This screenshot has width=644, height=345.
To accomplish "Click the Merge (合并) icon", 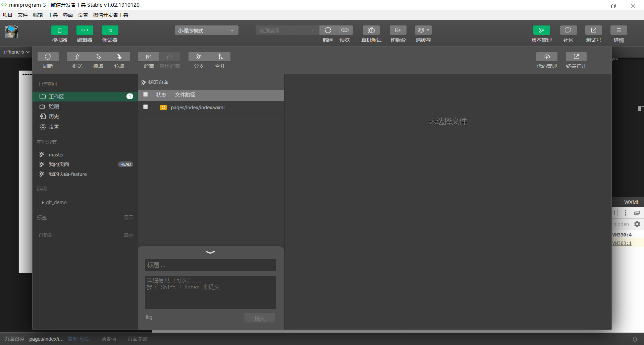I will (x=220, y=57).
